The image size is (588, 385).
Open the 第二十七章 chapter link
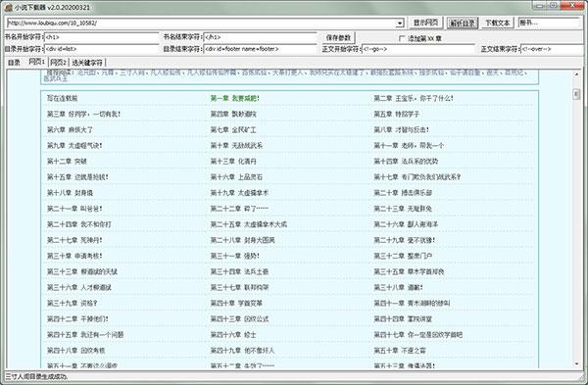tap(74, 240)
